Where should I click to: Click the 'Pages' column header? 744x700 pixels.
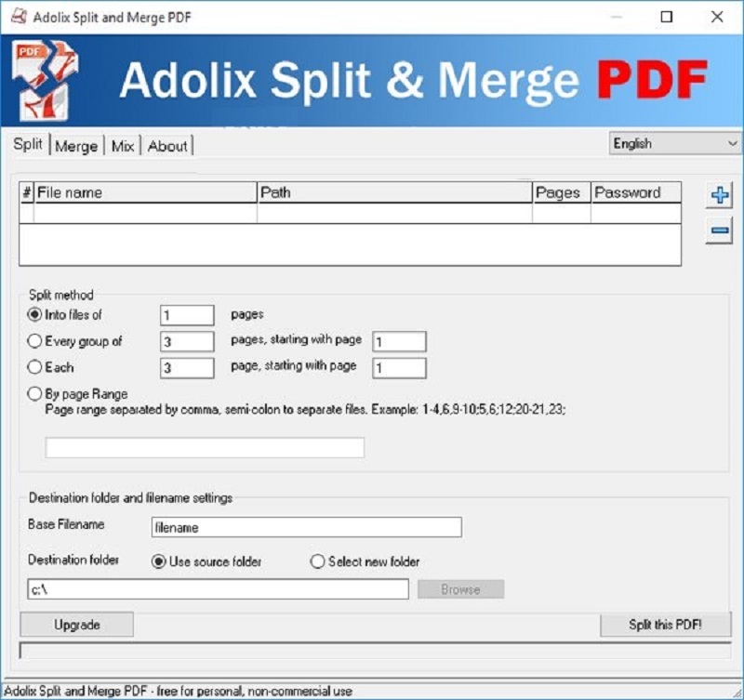562,192
